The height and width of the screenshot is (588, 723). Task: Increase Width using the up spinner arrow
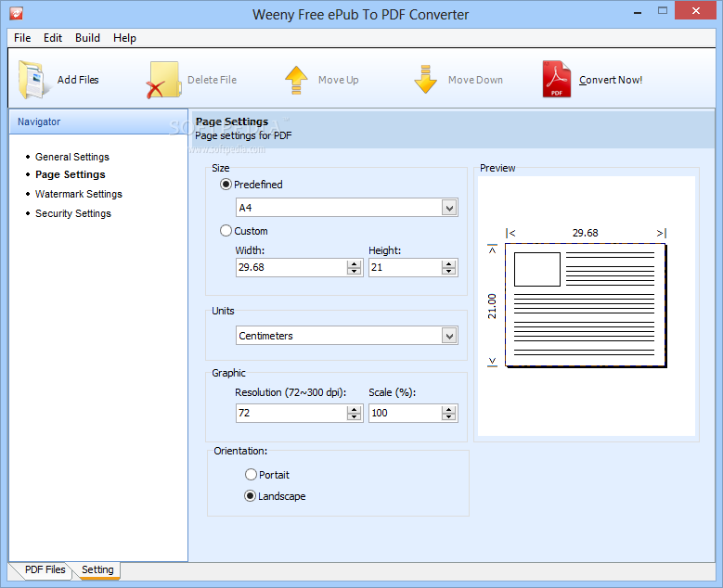[x=354, y=264]
